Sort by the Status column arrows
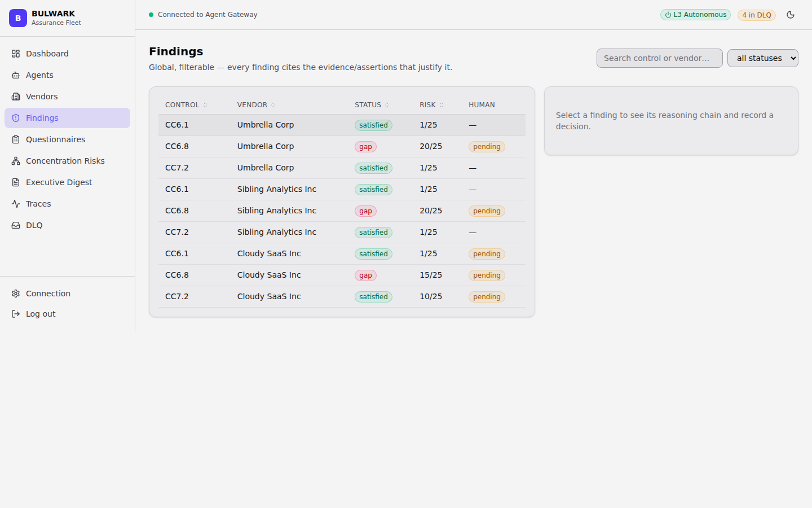The width and height of the screenshot is (812, 508). click(x=387, y=105)
